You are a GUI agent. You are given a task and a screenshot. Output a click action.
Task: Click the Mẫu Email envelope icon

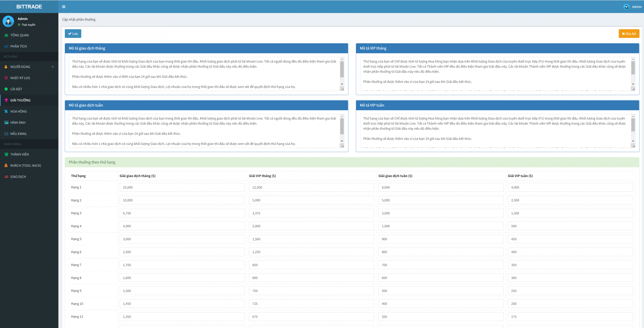point(6,134)
